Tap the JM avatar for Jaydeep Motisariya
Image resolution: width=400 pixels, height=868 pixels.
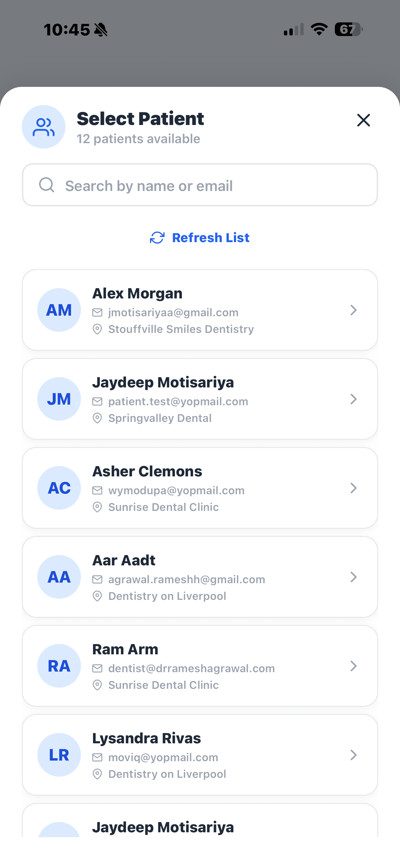(59, 399)
